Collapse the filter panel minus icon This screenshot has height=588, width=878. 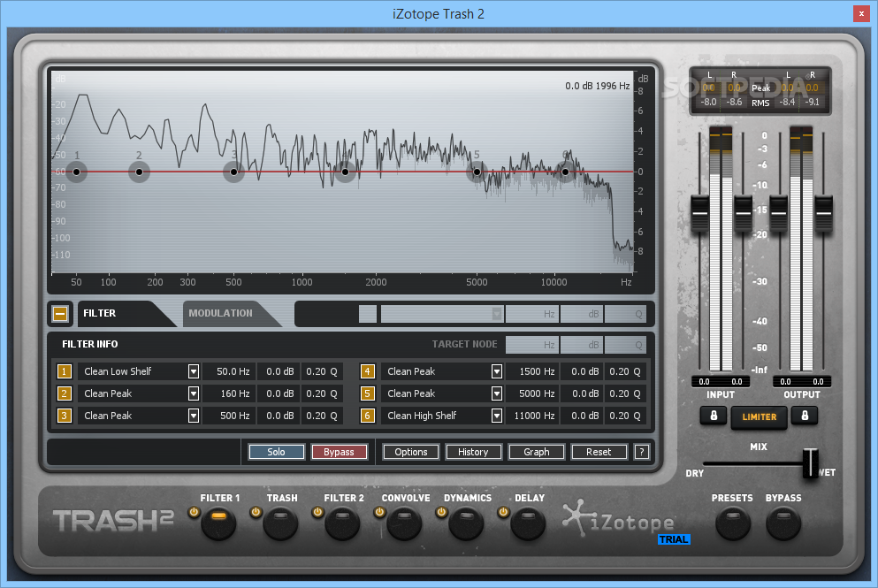(x=60, y=314)
